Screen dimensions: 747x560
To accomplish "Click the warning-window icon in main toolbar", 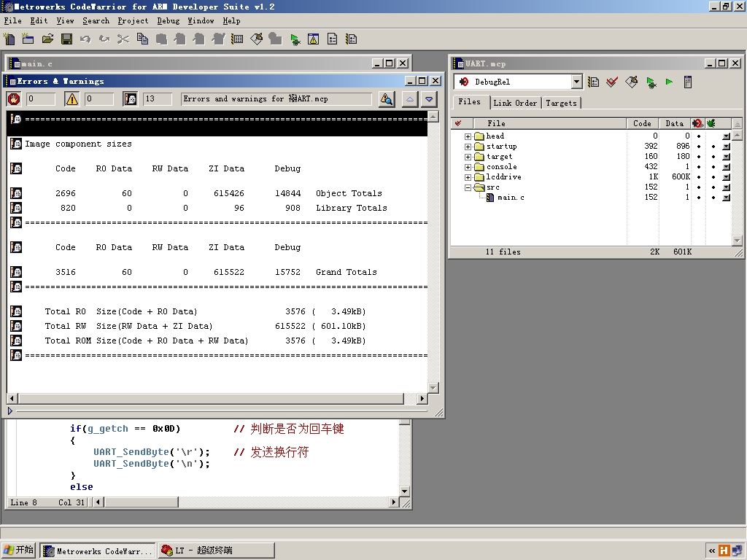I will [x=314, y=39].
